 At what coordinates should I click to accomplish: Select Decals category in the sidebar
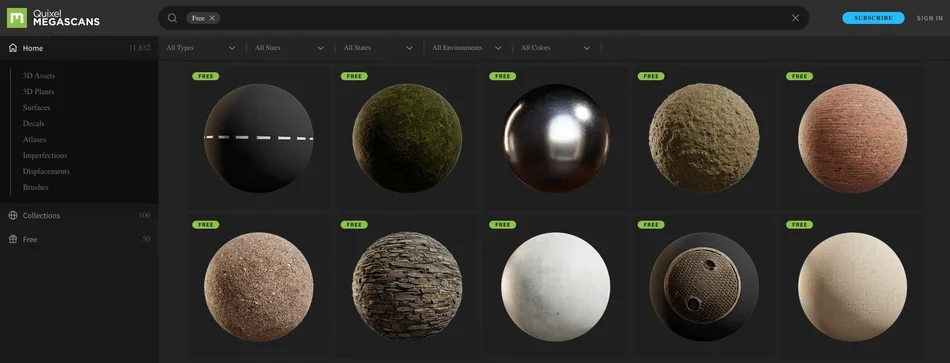33,123
